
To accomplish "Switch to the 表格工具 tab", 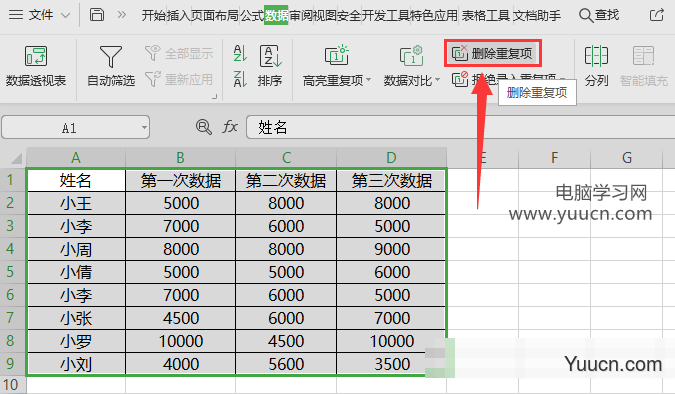I will (x=486, y=16).
